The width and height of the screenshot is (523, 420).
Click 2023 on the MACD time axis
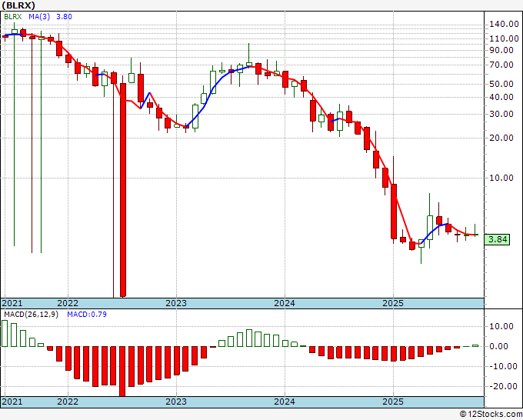[x=176, y=402]
